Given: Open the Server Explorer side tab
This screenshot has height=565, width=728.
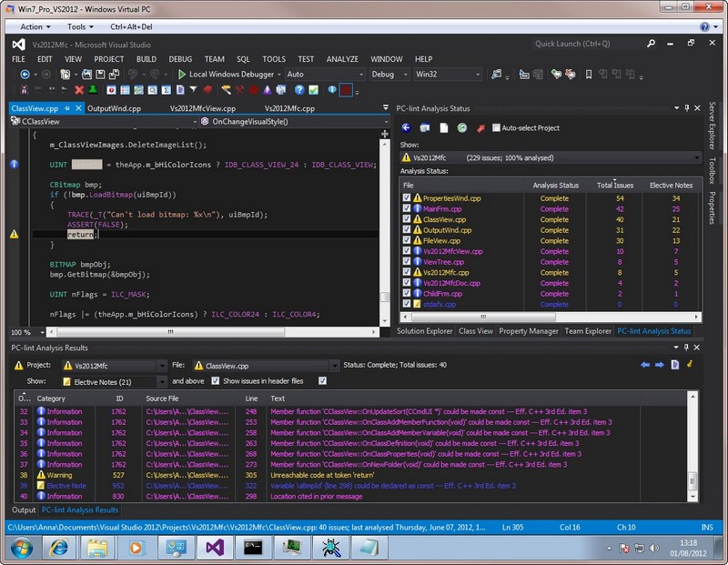Looking at the screenshot, I should pyautogui.click(x=713, y=126).
